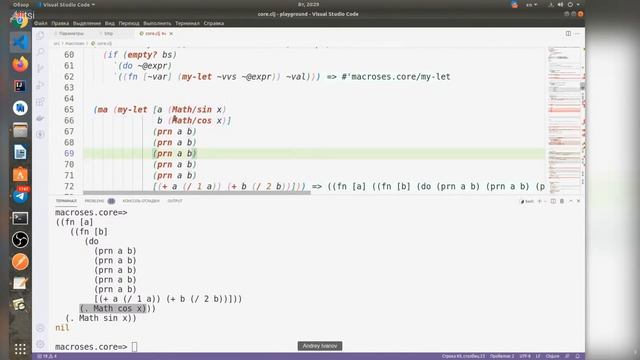Open the bell notifications icon in status bar
Screen dimensions: 640x360
pos(577,356)
